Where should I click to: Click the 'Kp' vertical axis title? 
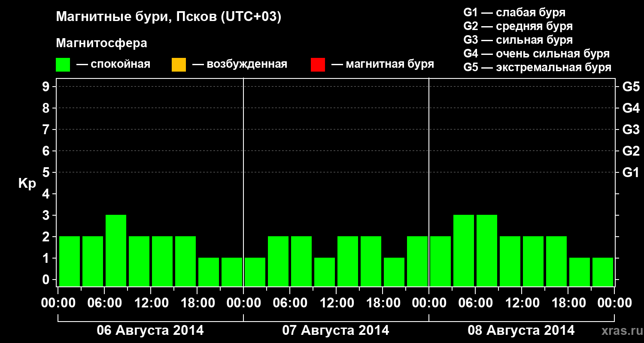coord(27,184)
